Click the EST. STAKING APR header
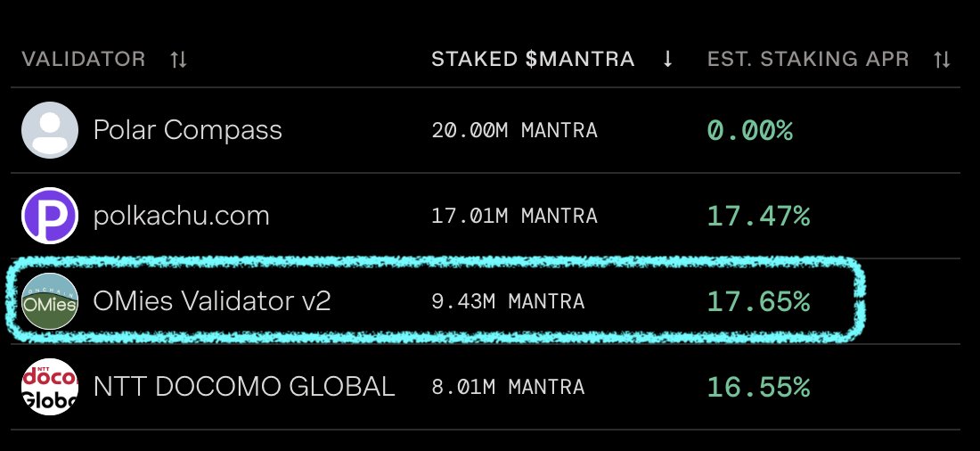This screenshot has height=451, width=980. tap(808, 60)
